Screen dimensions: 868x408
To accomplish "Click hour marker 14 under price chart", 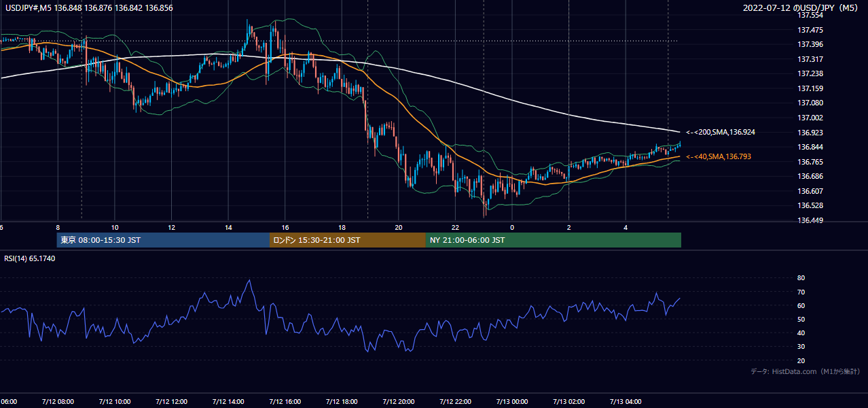I will [228, 227].
